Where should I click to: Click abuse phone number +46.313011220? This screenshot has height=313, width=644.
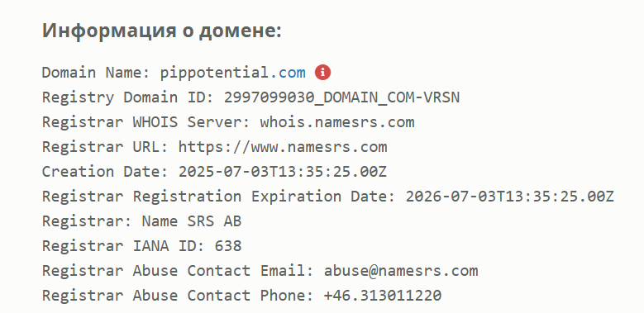point(383,296)
